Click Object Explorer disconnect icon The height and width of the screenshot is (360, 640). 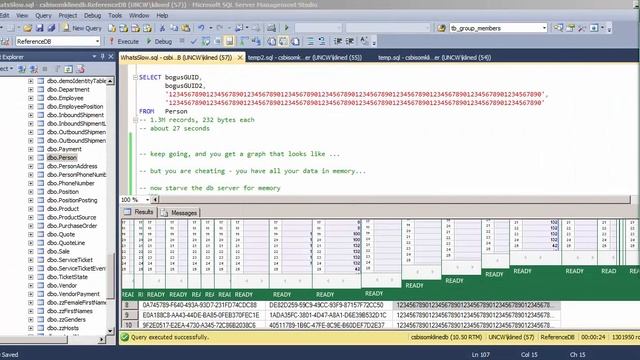34,69
